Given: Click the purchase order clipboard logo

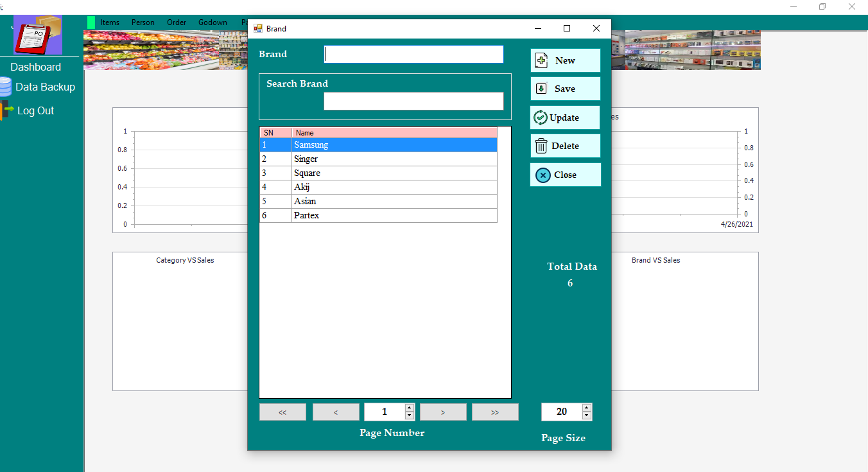Looking at the screenshot, I should tap(39, 35).
